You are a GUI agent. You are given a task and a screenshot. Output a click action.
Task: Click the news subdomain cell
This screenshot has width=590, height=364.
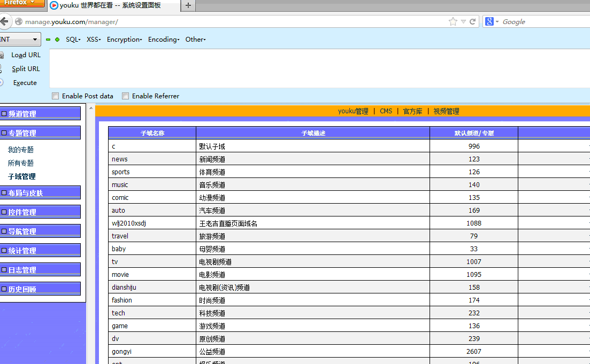point(152,159)
